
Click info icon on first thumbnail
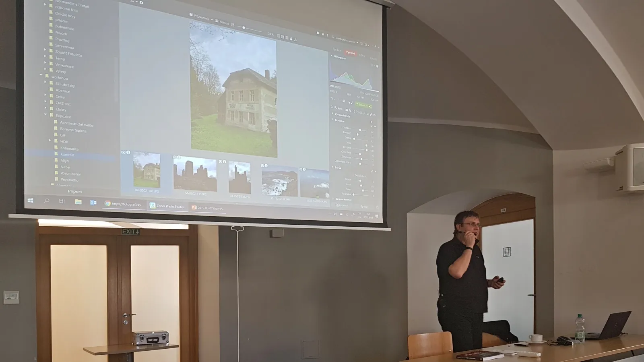point(128,152)
